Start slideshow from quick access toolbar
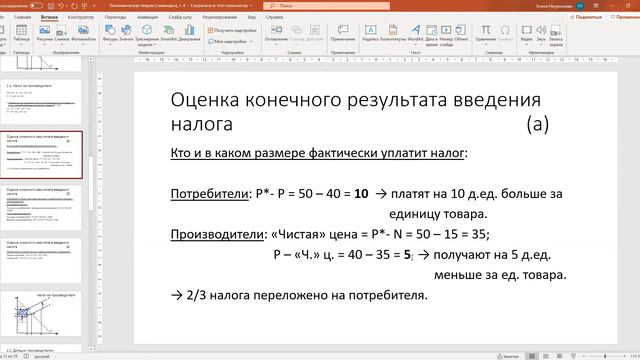 84,6
